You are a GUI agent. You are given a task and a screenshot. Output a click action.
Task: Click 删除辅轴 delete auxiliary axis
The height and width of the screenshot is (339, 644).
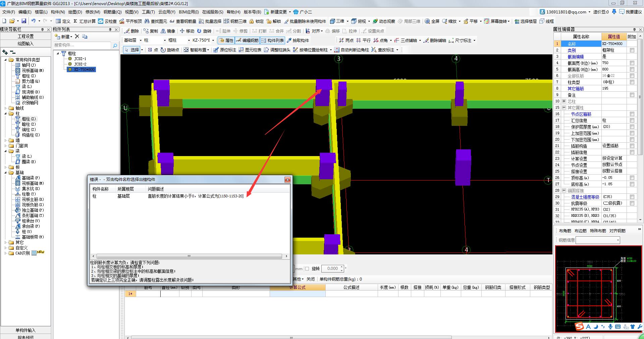tap(435, 40)
